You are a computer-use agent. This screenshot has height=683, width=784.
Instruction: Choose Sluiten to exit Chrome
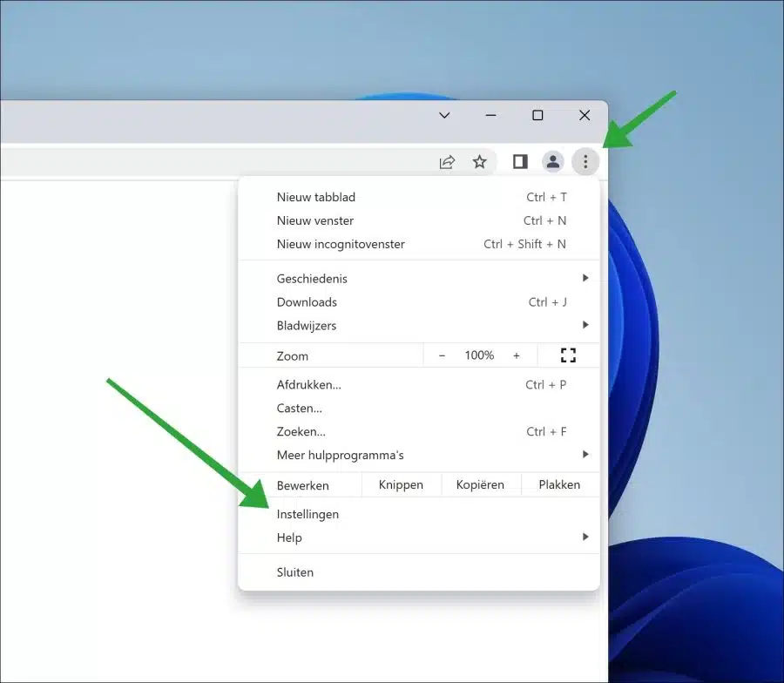[419, 572]
